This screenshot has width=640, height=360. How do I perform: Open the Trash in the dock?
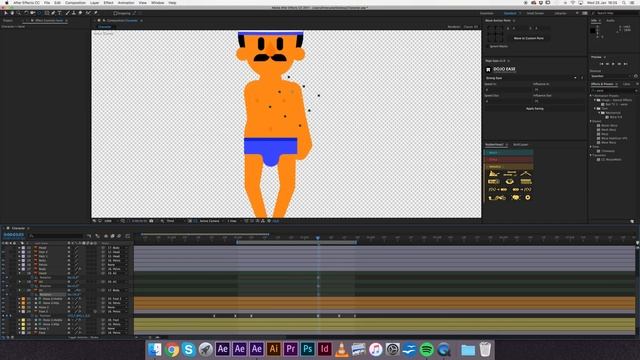pos(485,349)
